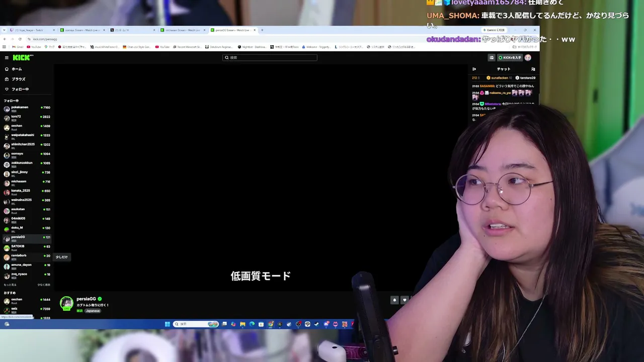Open the Nightbot Dashboard bookmark
Viewport: 644px width, 362px height.
252,47
